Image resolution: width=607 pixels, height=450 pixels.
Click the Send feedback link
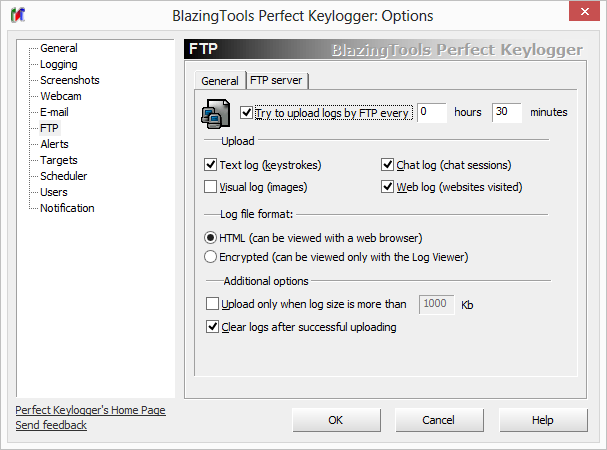pyautogui.click(x=51, y=425)
